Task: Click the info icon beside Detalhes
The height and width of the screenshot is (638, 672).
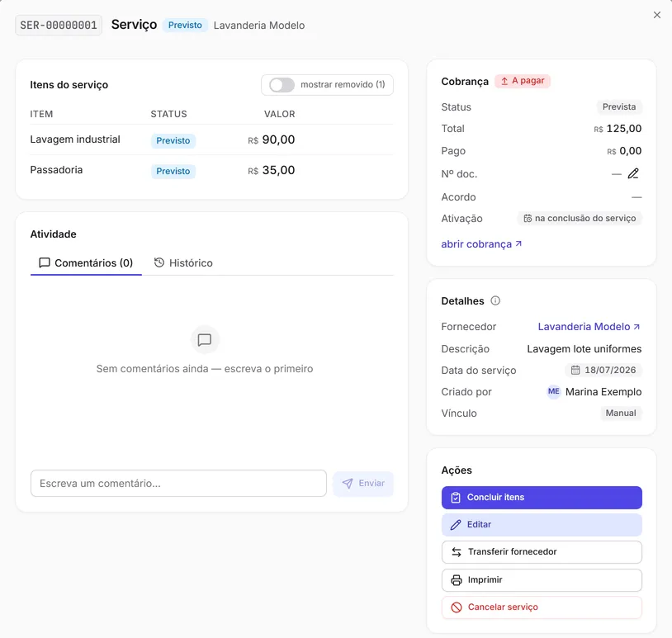Action: (x=495, y=300)
